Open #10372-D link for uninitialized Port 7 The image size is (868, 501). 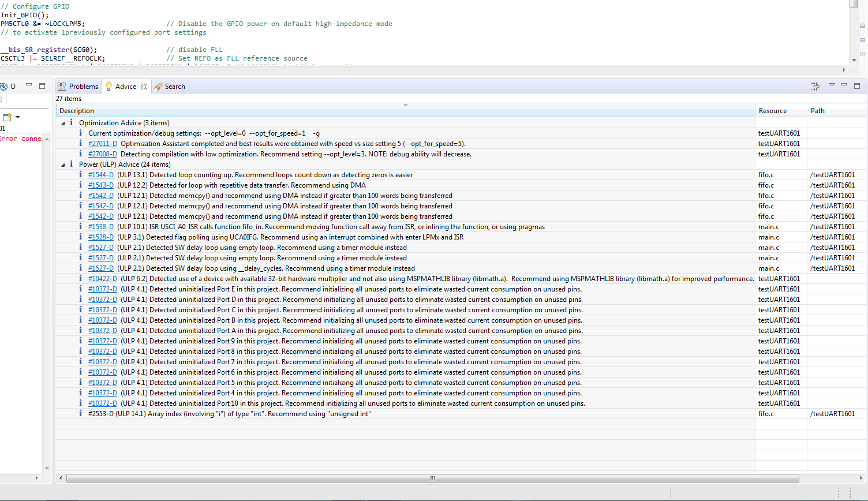pos(103,362)
